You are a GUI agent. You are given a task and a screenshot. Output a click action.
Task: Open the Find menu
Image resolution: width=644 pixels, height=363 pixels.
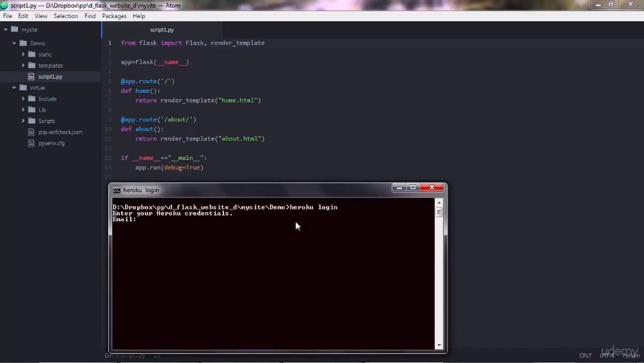90,16
